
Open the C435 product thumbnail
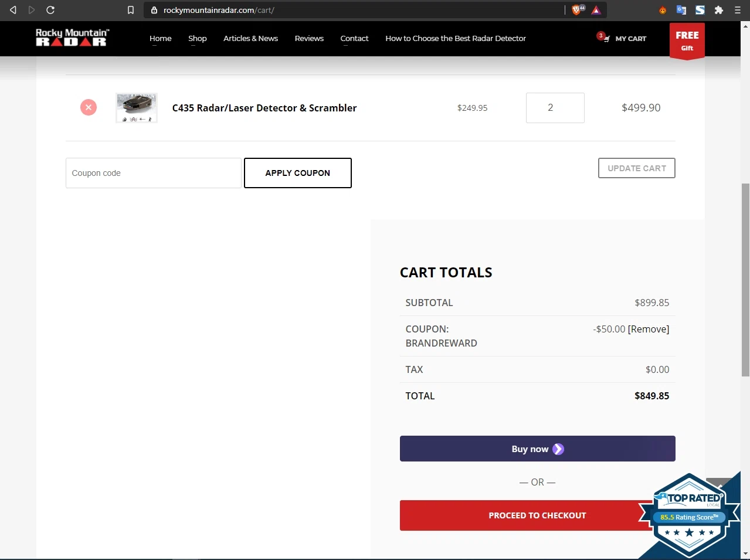pyautogui.click(x=137, y=108)
